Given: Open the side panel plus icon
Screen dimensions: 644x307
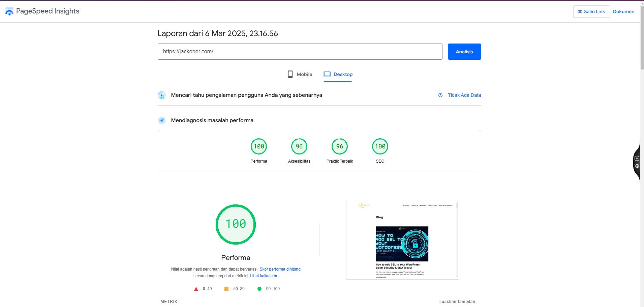Looking at the screenshot, I should [637, 158].
